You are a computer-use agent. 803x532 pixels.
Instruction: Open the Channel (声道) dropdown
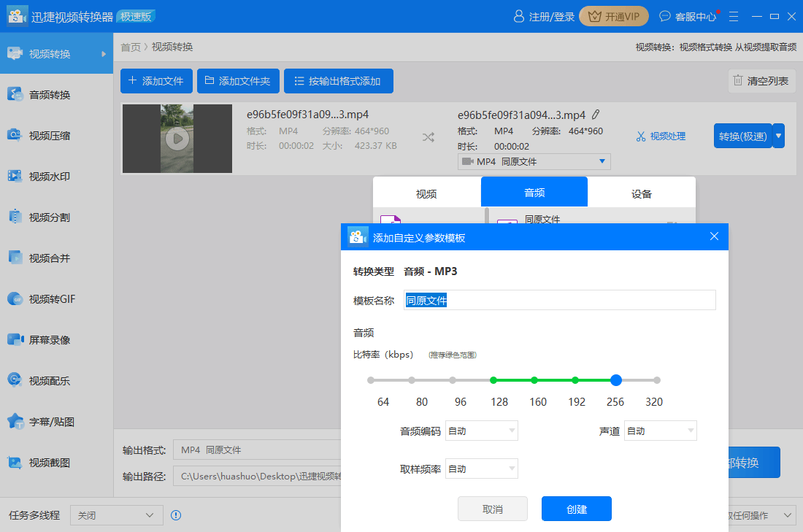pyautogui.click(x=660, y=431)
